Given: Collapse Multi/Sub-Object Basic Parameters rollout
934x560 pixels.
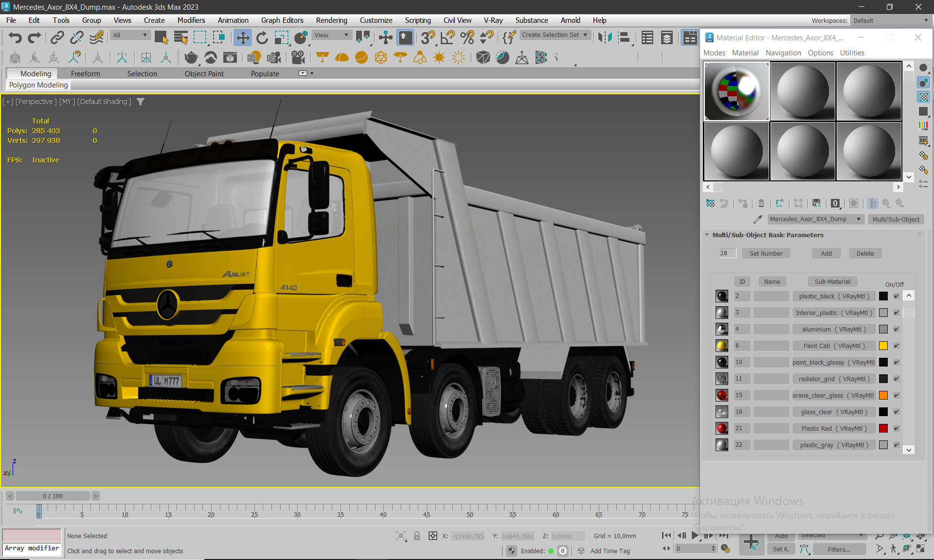Looking at the screenshot, I should [707, 235].
